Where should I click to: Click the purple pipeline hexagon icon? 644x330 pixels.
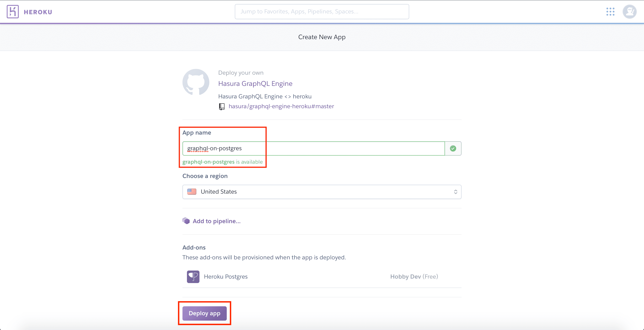tap(186, 221)
